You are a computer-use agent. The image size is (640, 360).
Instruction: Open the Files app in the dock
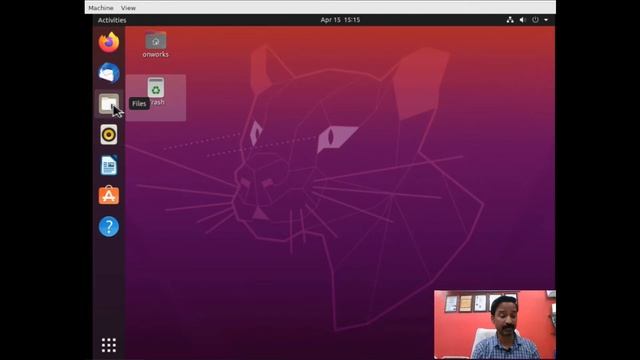[x=109, y=104]
